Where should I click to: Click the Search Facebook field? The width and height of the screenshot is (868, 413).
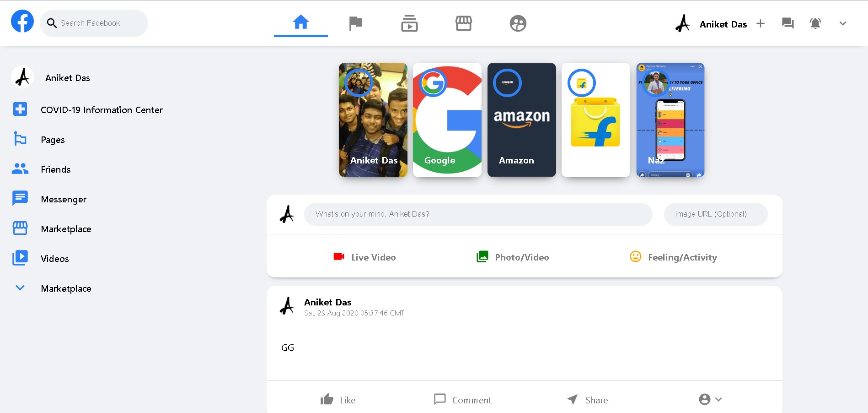pos(94,23)
